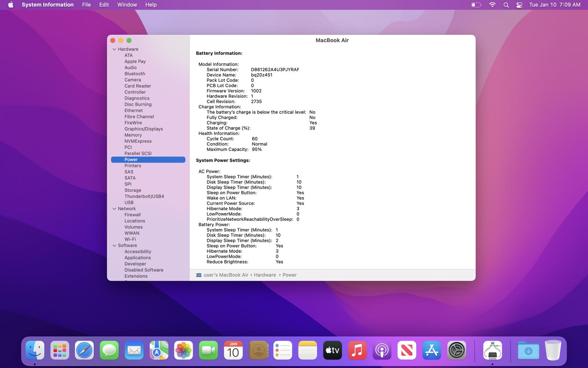Screen dimensions: 588x368
Task: Open Contacts app in Dock
Action: pyautogui.click(x=258, y=350)
